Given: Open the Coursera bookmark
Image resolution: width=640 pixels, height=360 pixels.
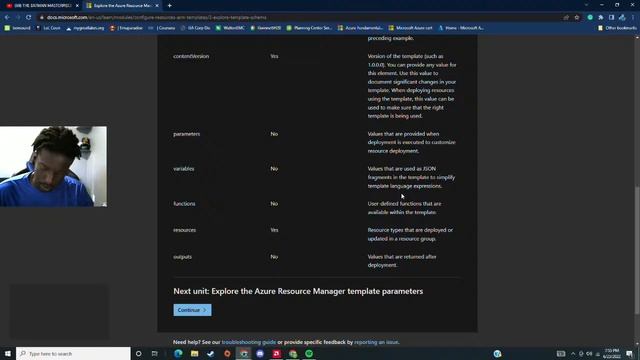Looking at the screenshot, I should click(162, 28).
